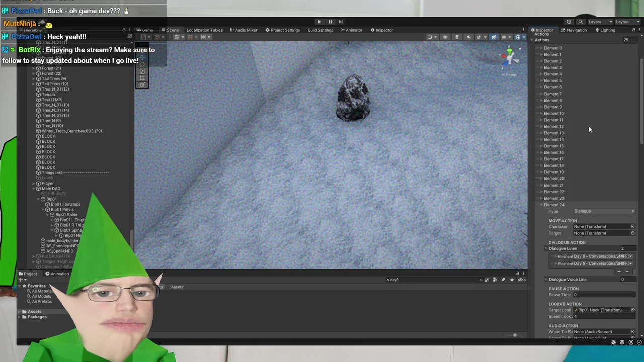Open the Type dropdown set to Dialogue
The height and width of the screenshot is (362, 644).
[604, 211]
